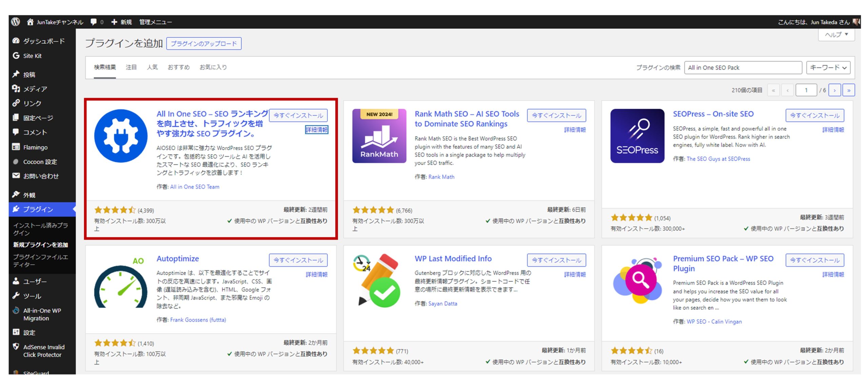Click the Autoptimize speedometer thumbnail
Image resolution: width=868 pixels, height=391 pixels.
pyautogui.click(x=121, y=281)
